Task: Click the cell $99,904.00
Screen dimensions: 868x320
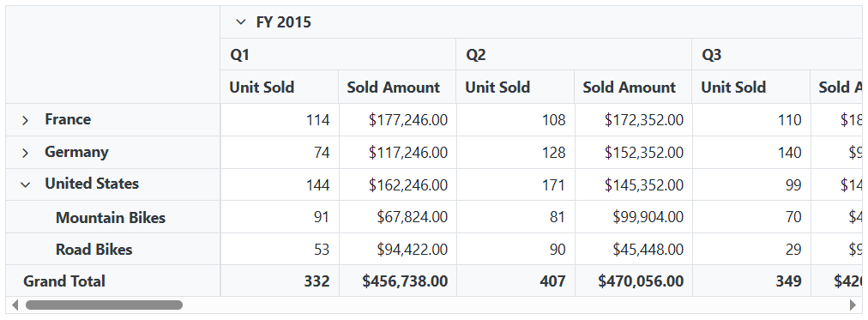Action: pyautogui.click(x=633, y=217)
